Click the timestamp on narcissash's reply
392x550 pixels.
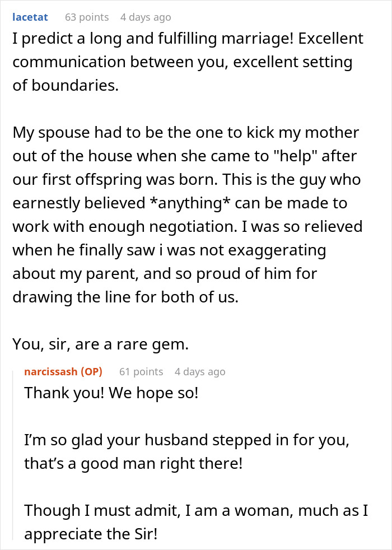[200, 372]
